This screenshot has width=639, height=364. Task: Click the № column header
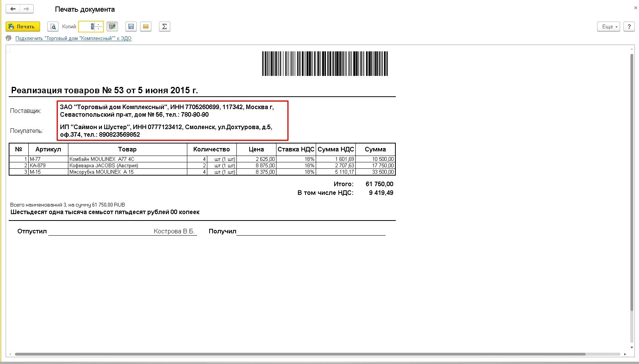(x=19, y=149)
